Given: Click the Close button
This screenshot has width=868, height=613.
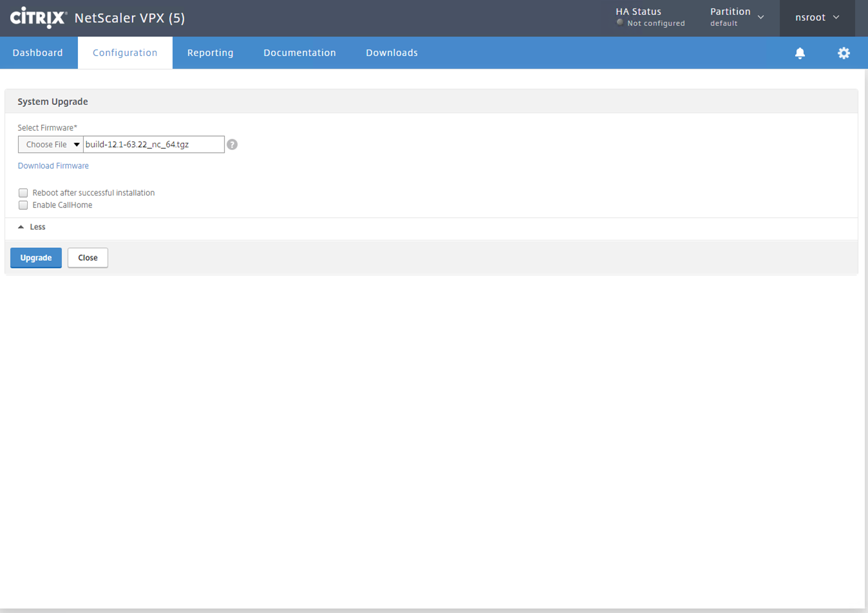Looking at the screenshot, I should [x=88, y=258].
